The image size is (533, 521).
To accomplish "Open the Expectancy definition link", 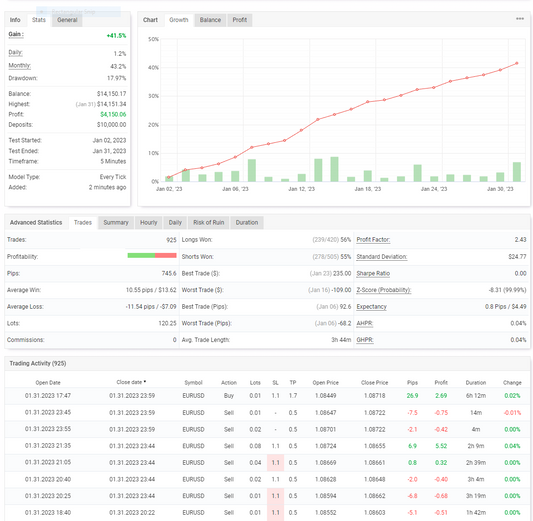I will coord(372,307).
